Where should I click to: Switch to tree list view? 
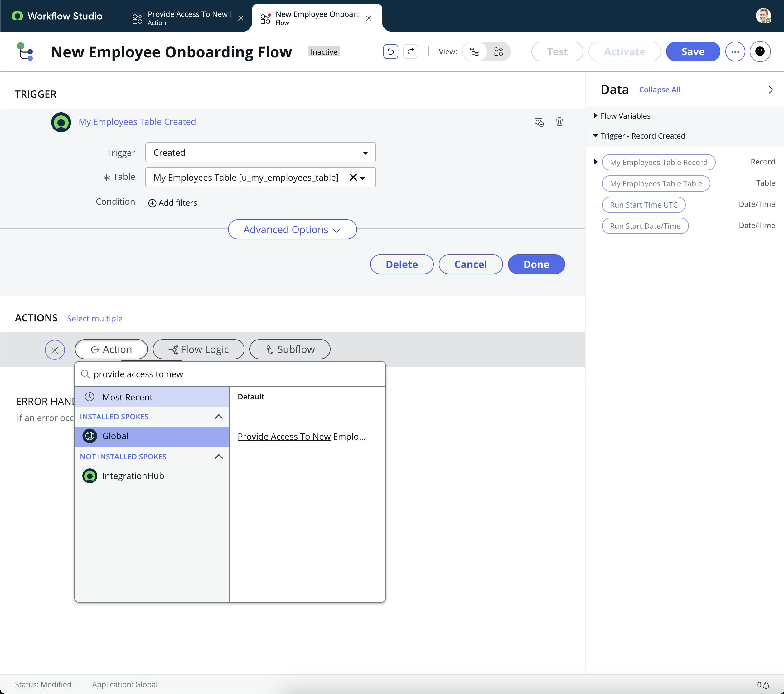pyautogui.click(x=474, y=51)
